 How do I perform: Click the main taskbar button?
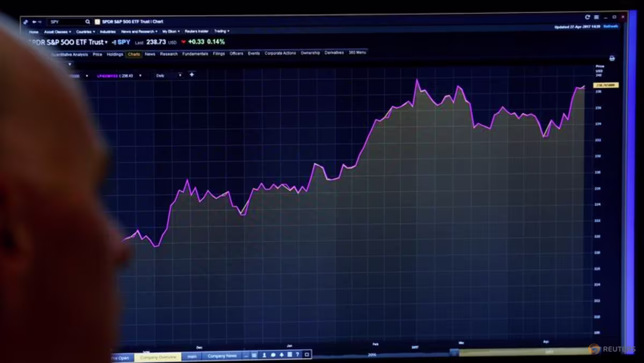[x=192, y=356]
